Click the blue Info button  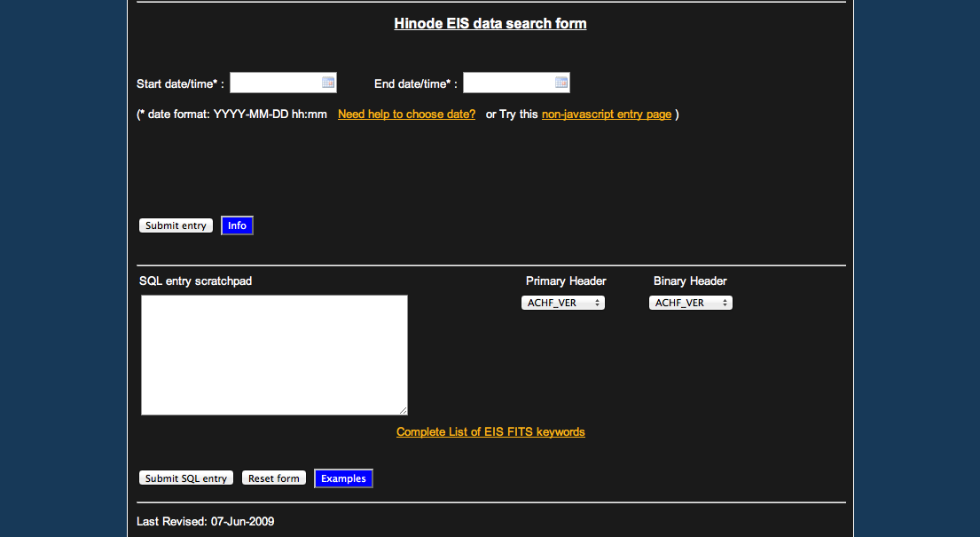tap(237, 225)
